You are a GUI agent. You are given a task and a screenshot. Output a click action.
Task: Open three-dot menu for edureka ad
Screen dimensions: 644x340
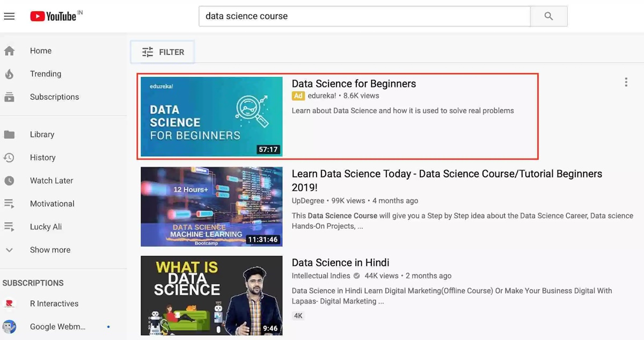click(x=626, y=82)
